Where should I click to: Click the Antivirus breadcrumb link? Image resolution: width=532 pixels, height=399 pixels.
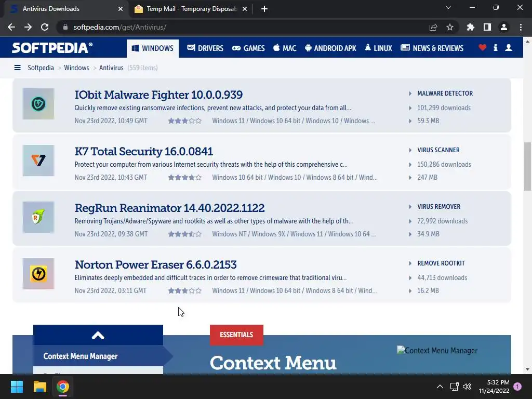tap(111, 68)
